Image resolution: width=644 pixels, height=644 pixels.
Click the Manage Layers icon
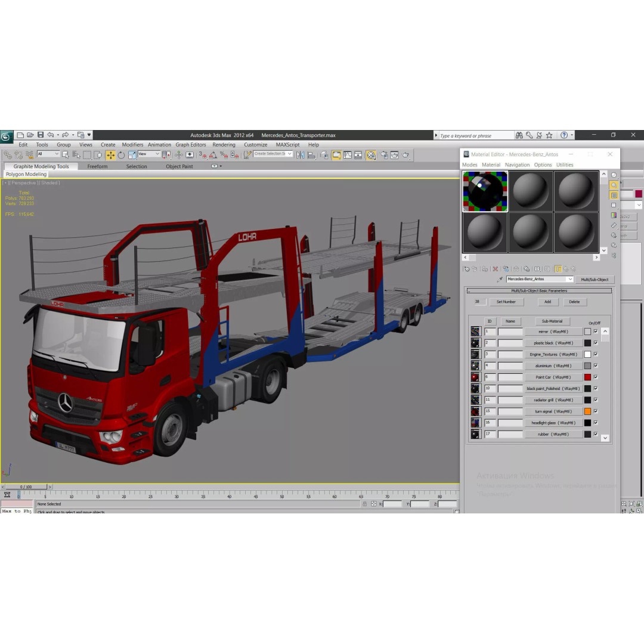[x=324, y=155]
